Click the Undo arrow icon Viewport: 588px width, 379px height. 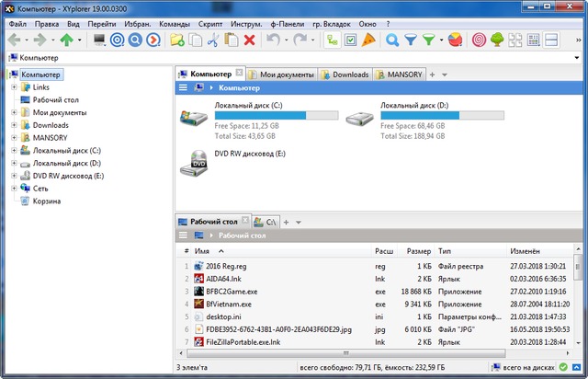(272, 40)
